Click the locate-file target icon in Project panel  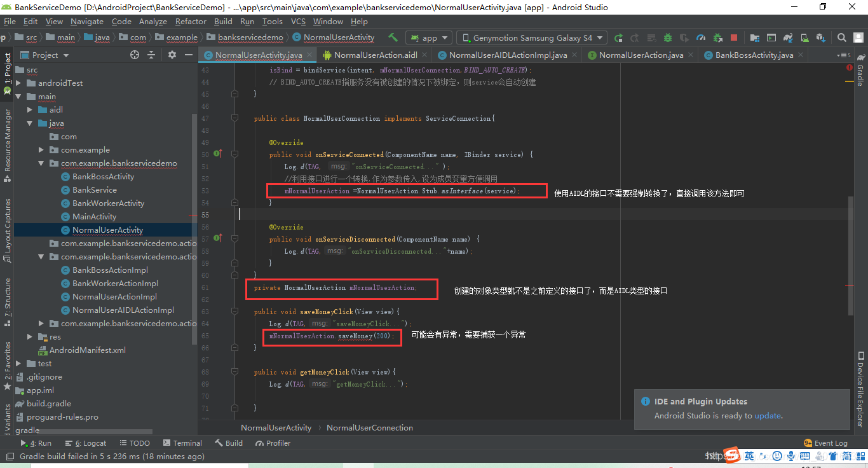click(x=135, y=55)
